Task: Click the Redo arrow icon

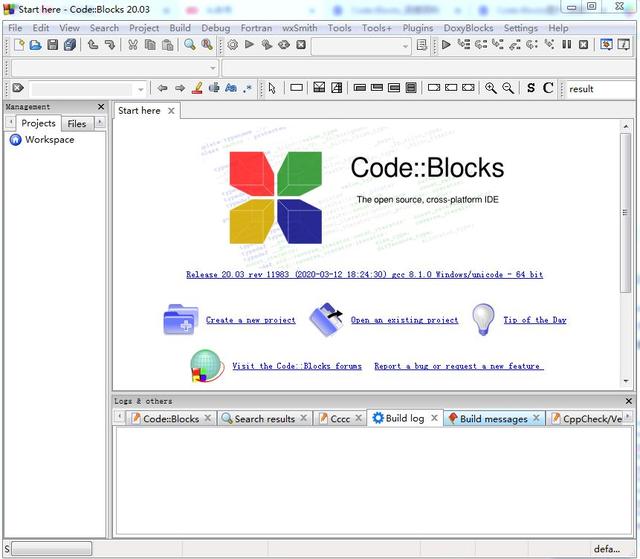Action: [x=109, y=44]
